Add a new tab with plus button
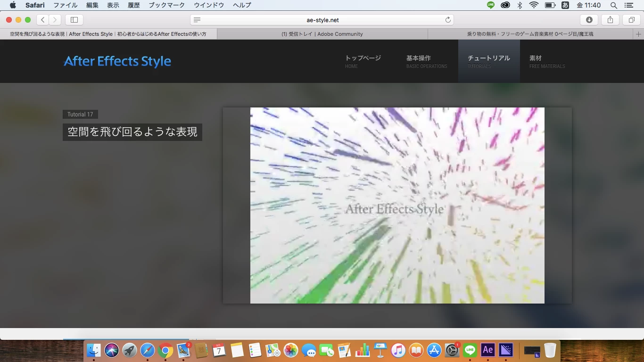This screenshot has width=644, height=362. tap(639, 34)
